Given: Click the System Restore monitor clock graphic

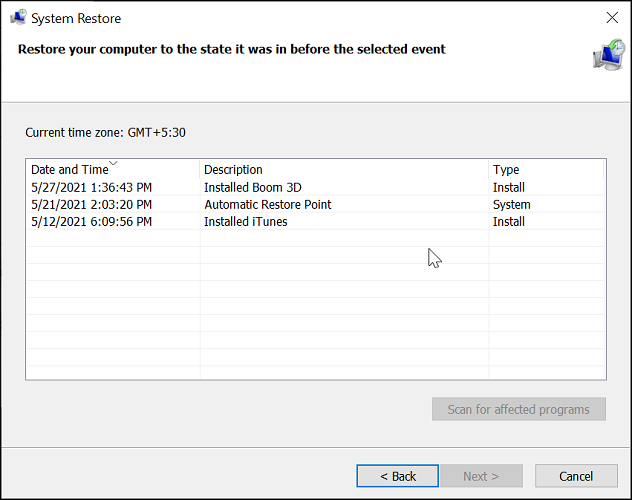Looking at the screenshot, I should [x=609, y=54].
